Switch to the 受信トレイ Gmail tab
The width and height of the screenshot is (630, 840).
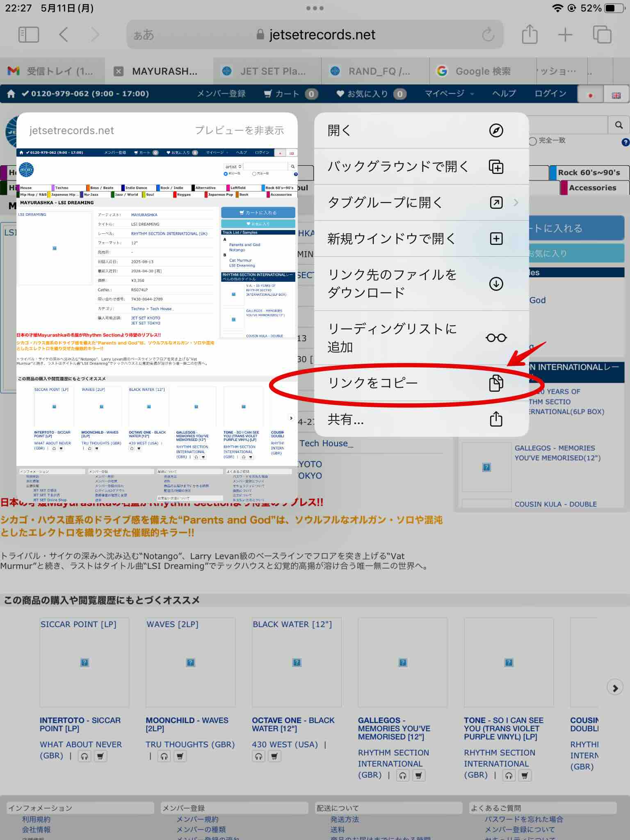click(x=52, y=71)
